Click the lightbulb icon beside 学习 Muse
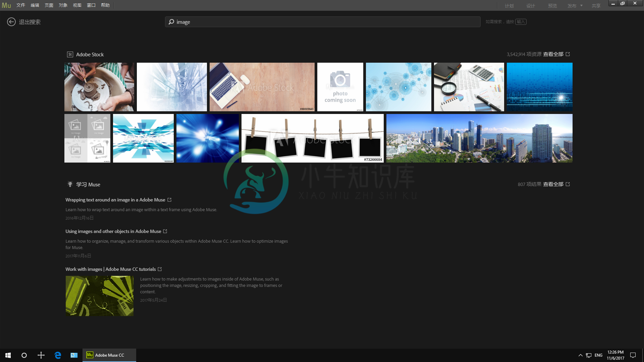 click(70, 184)
